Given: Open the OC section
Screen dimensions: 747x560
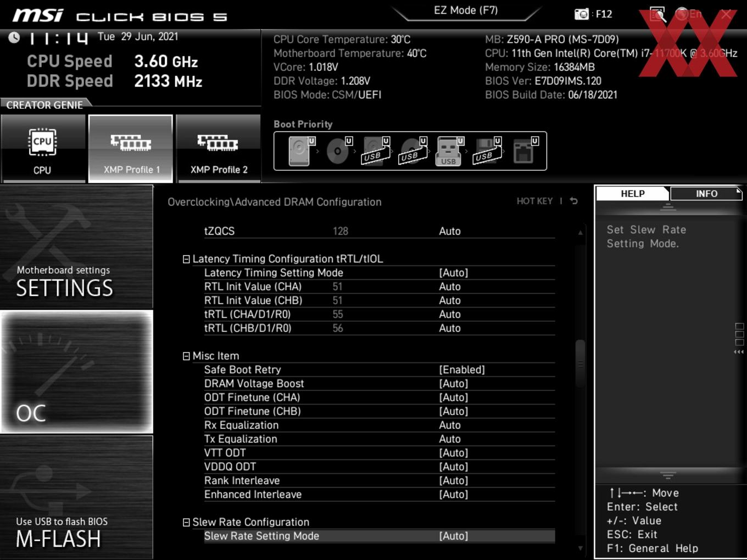Looking at the screenshot, I should 76,372.
